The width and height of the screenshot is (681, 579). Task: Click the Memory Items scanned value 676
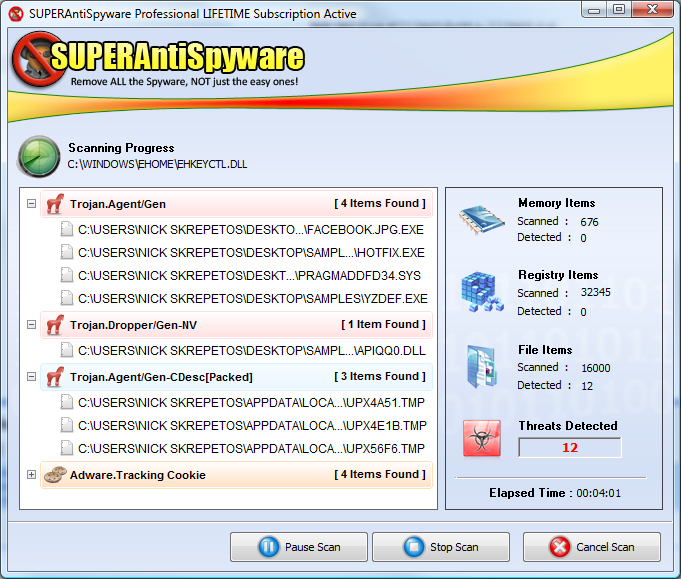click(x=589, y=222)
